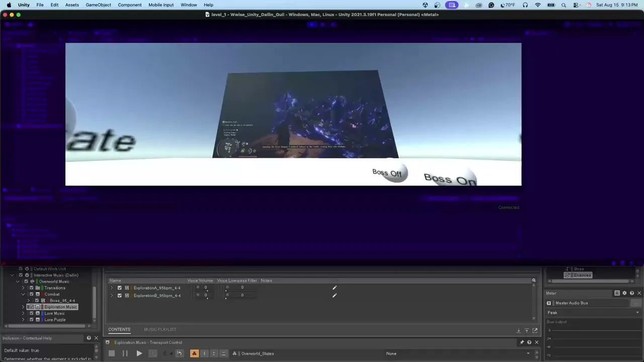Screen dimensions: 644x362
Task: Click the search icon in contents list header
Action: pyautogui.click(x=534, y=281)
